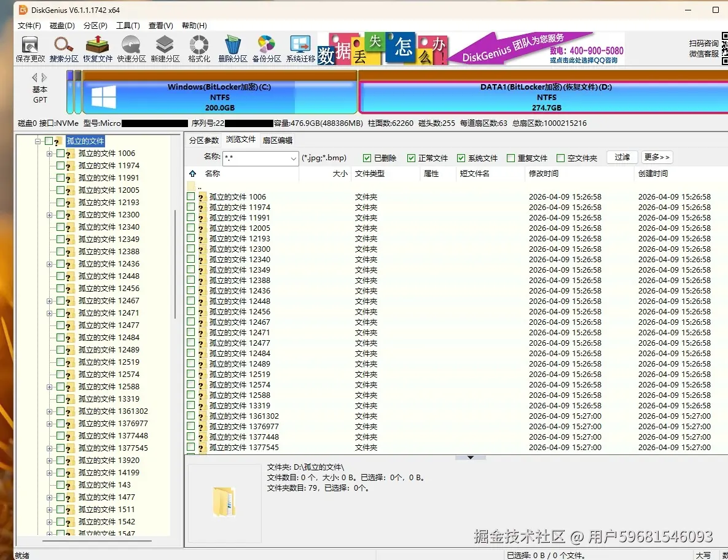Image resolution: width=728 pixels, height=560 pixels.
Task: Click the 保存更改 toolbar icon
Action: 30,49
